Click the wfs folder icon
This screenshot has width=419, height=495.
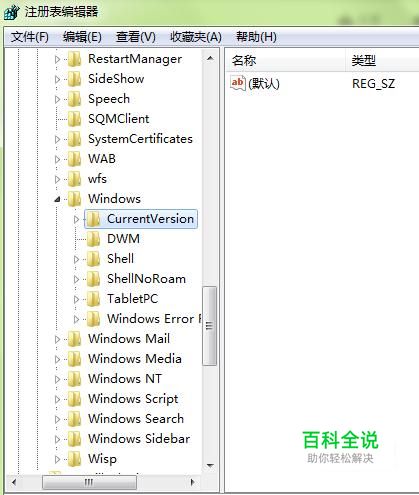click(74, 179)
